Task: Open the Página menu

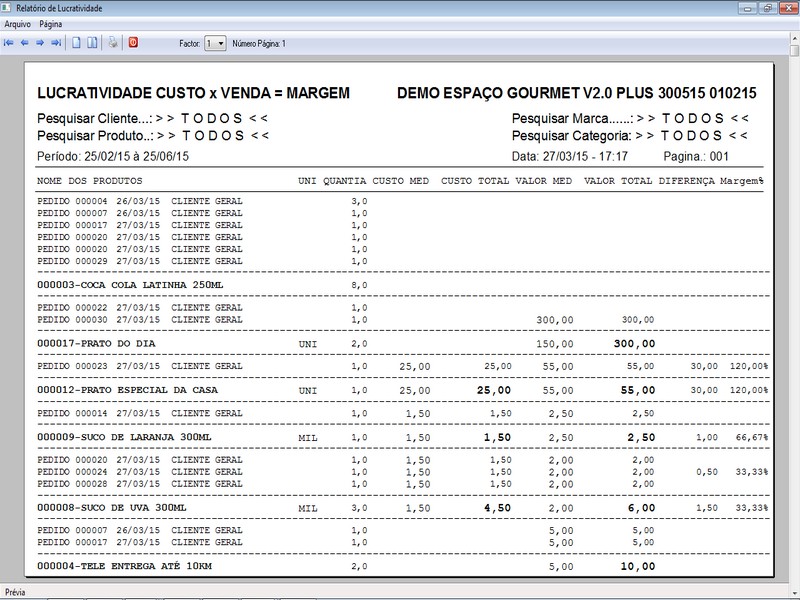Action: coord(51,23)
